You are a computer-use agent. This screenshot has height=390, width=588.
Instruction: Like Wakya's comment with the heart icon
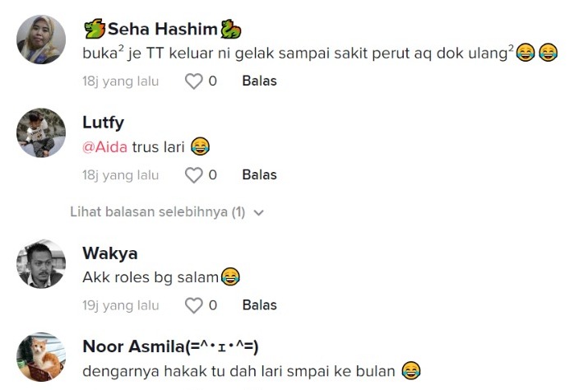click(x=193, y=306)
